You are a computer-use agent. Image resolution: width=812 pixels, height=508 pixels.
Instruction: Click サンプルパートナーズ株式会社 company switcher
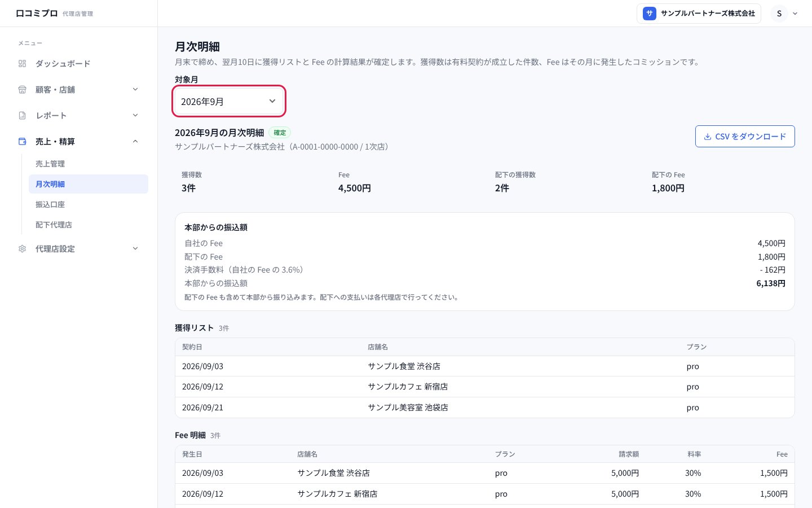coord(699,14)
